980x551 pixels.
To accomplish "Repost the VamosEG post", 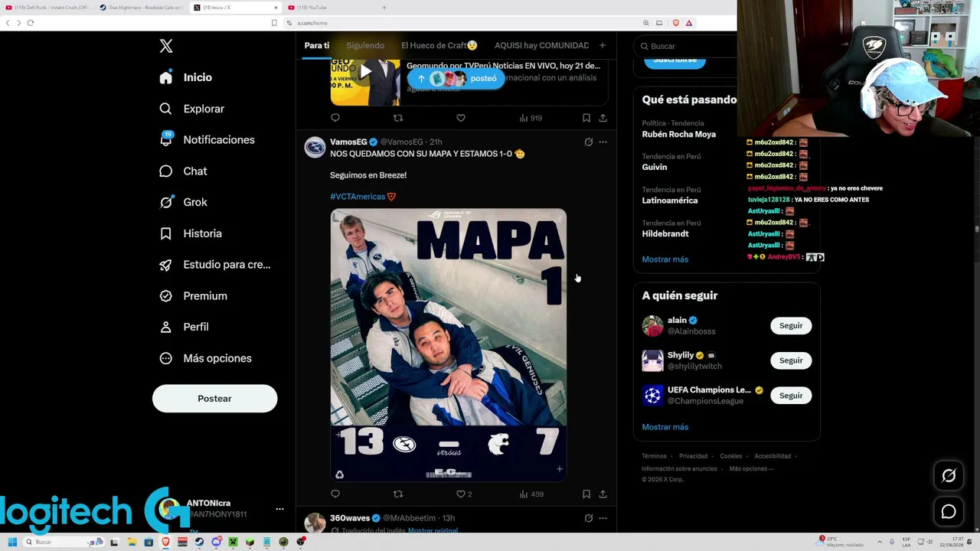I will pos(398,494).
